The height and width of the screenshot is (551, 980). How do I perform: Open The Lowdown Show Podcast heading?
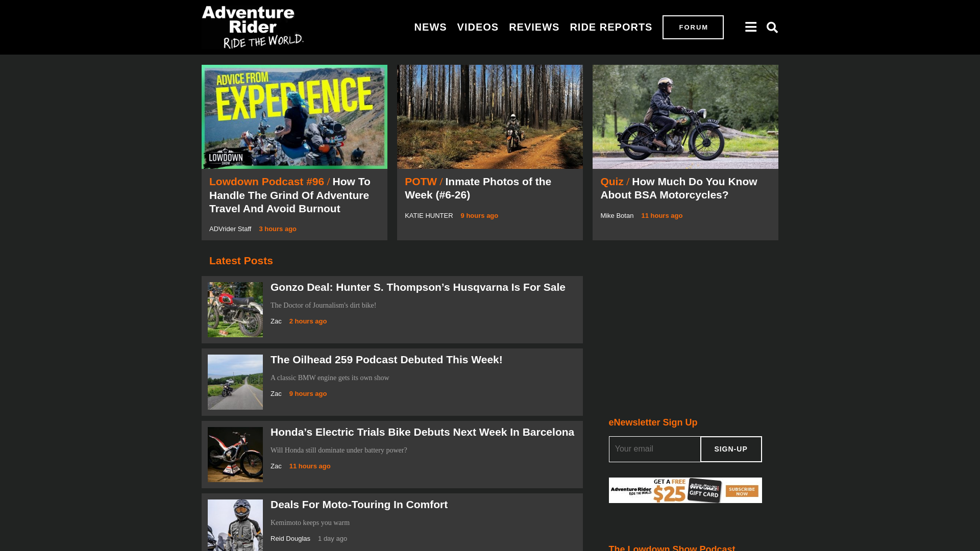tap(672, 547)
